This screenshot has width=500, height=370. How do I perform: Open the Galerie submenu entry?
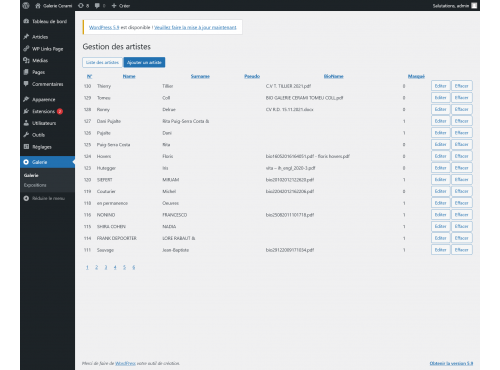pos(31,175)
